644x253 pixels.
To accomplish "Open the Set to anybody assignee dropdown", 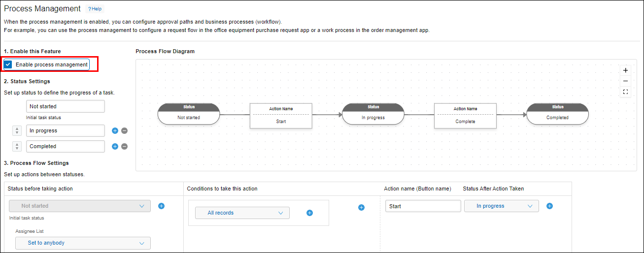I will tap(83, 243).
